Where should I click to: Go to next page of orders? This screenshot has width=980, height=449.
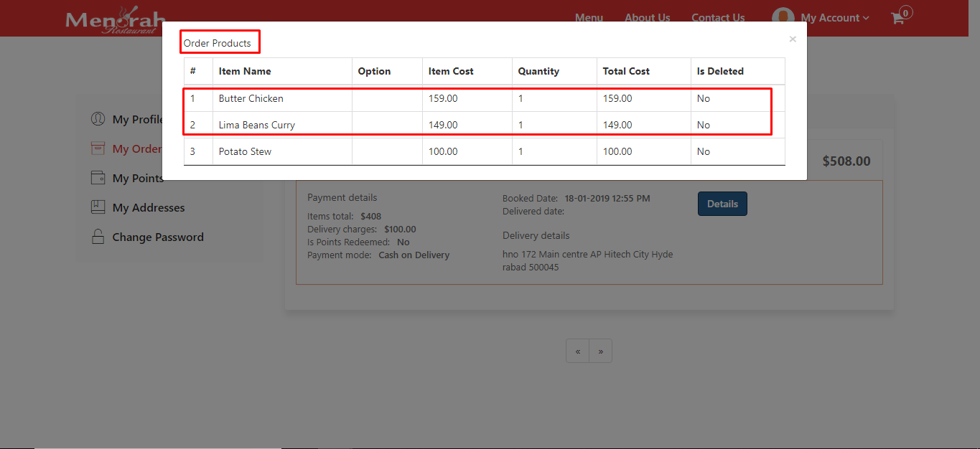point(600,351)
